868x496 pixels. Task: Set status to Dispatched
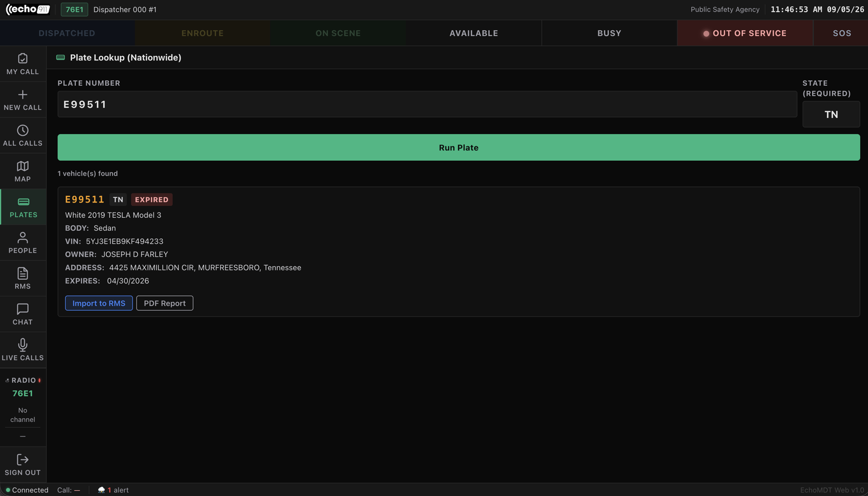coord(67,33)
